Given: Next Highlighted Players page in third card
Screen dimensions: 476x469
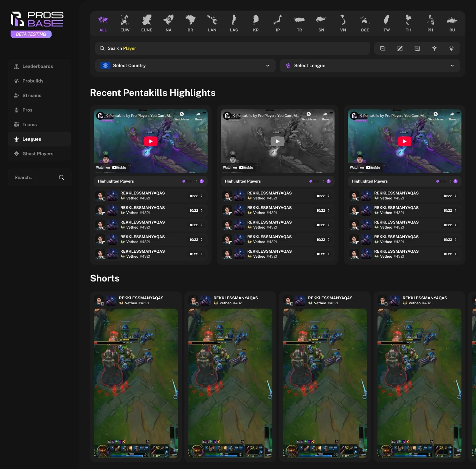Looking at the screenshot, I should click(x=456, y=181).
